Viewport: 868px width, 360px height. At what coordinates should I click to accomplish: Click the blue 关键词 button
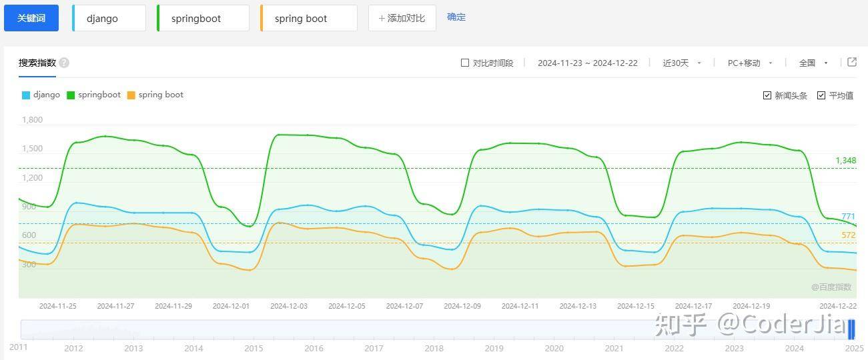click(31, 18)
